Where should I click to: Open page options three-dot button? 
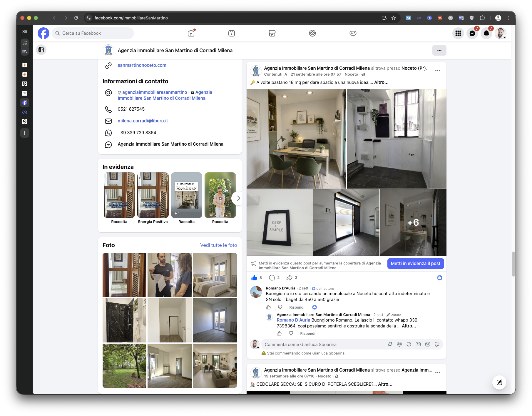tap(439, 50)
